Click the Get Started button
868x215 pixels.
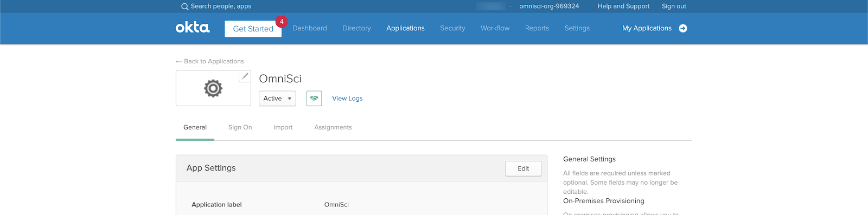coord(253,29)
